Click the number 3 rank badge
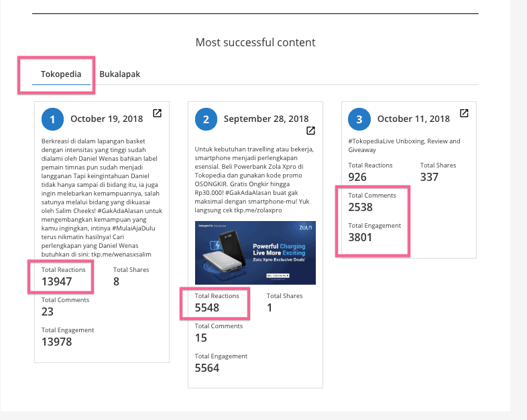Viewport: 527px width, 420px height. 359,119
